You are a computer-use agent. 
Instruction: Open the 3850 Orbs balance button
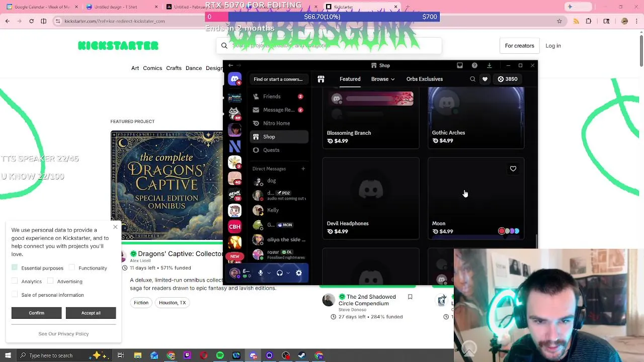click(507, 79)
